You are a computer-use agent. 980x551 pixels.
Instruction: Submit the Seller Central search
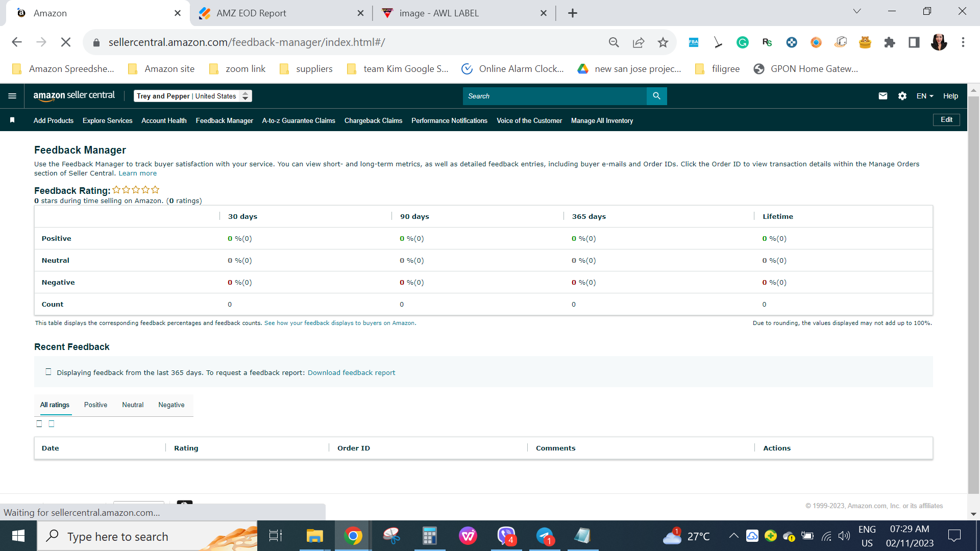[x=656, y=96]
